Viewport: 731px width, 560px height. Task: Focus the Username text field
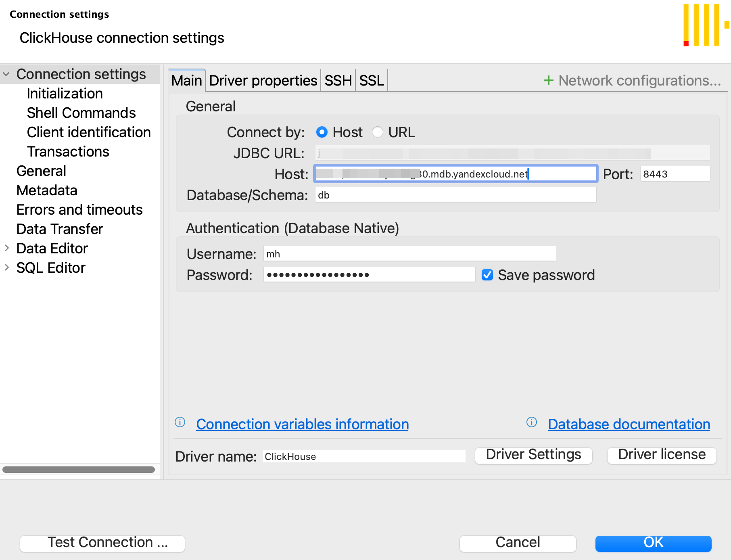click(x=409, y=254)
